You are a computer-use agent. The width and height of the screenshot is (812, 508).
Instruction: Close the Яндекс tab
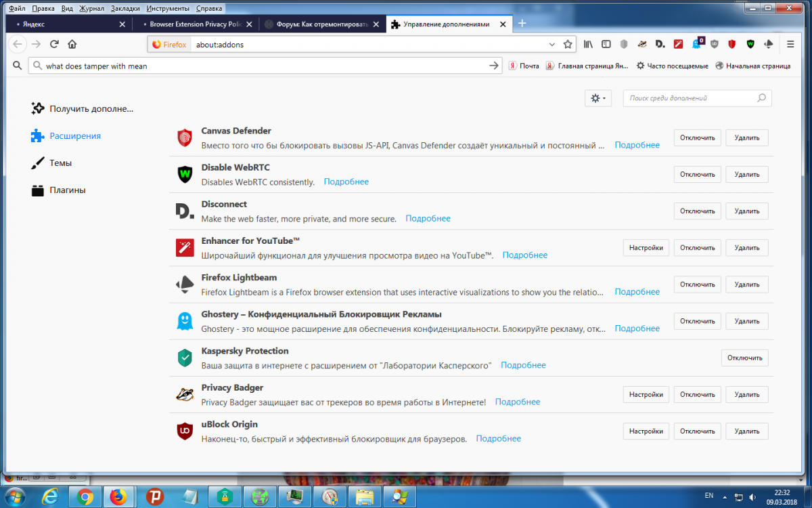(x=122, y=24)
